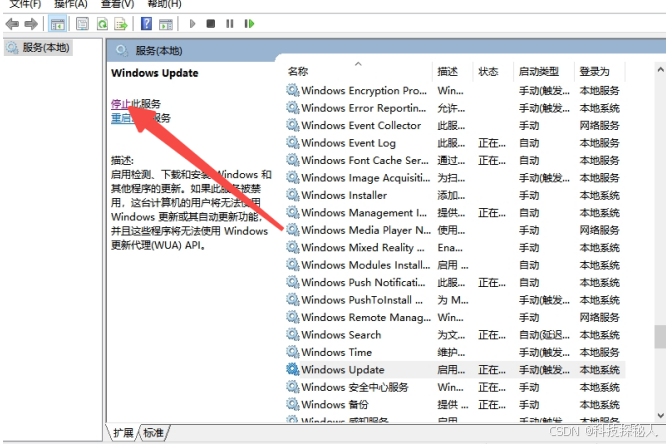Select Windows 安全中心服务 row

(454, 387)
